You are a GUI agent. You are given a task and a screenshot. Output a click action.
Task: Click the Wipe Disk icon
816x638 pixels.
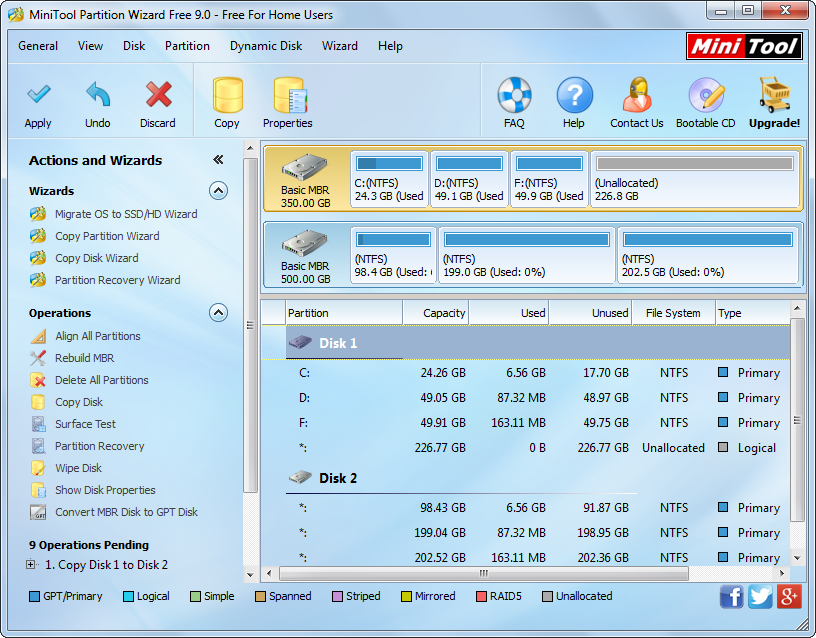(38, 468)
